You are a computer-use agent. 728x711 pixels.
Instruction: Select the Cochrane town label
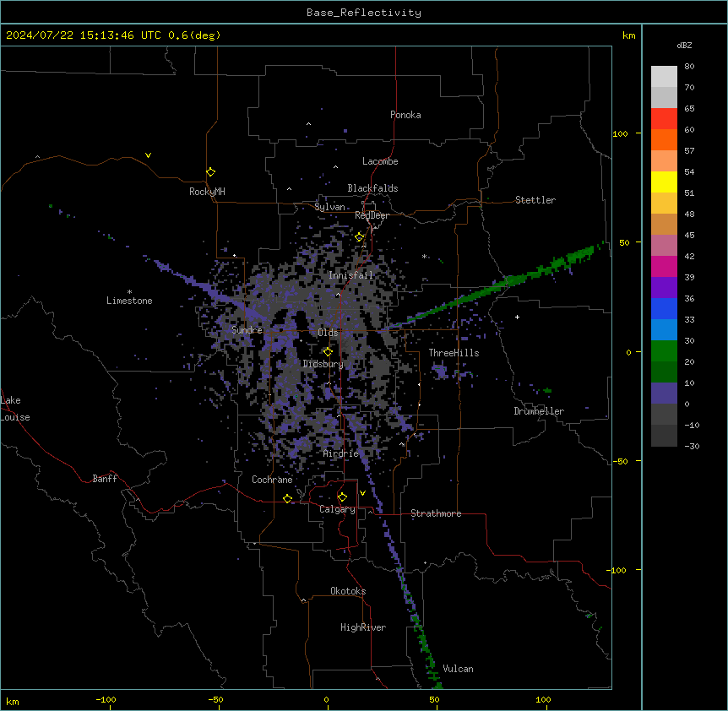tap(272, 480)
